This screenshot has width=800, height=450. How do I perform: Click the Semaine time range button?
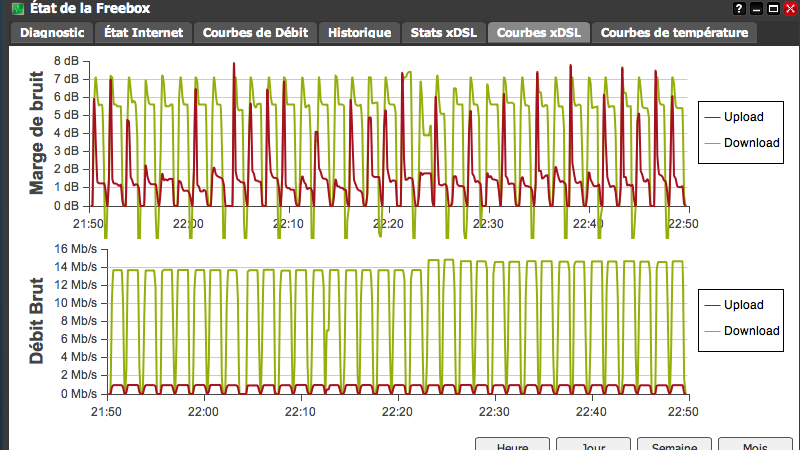tap(674, 445)
